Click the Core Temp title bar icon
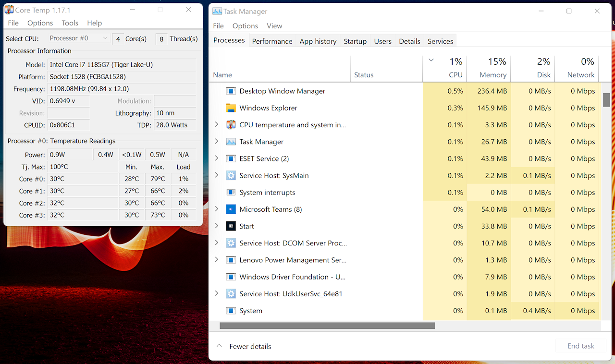This screenshot has height=364, width=615. point(9,10)
